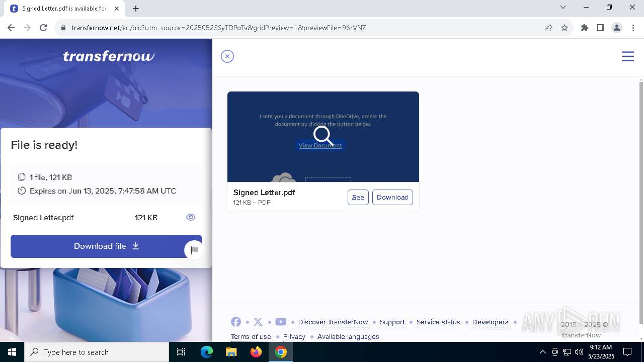This screenshot has height=362, width=644.
Task: Toggle the browser side panel
Action: [x=601, y=28]
